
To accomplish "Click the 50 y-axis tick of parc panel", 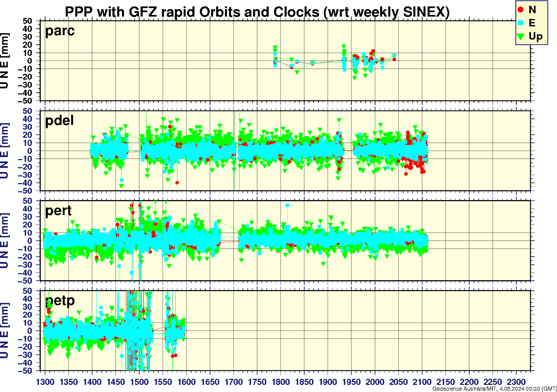I will [x=27, y=21].
